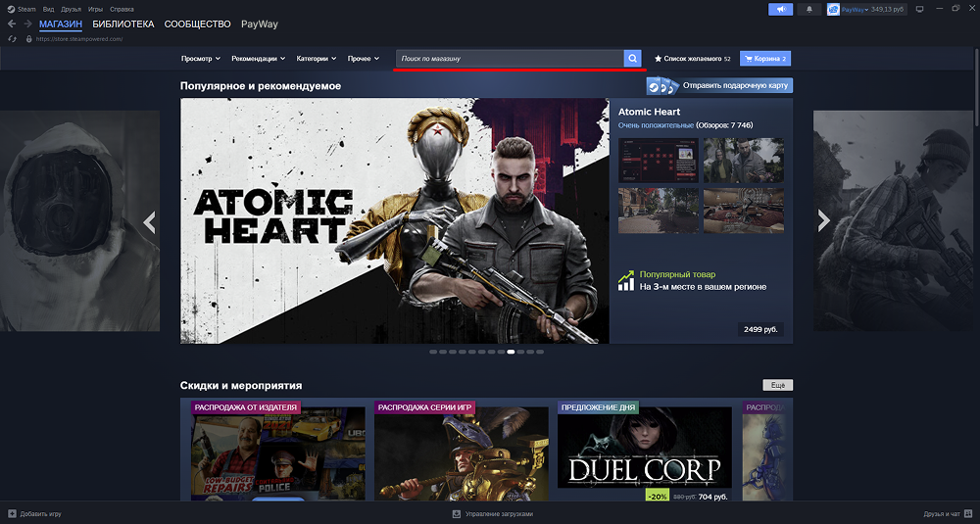The height and width of the screenshot is (524, 980).
Task: Go forward with the right arrow navigation icon
Action: [x=27, y=24]
